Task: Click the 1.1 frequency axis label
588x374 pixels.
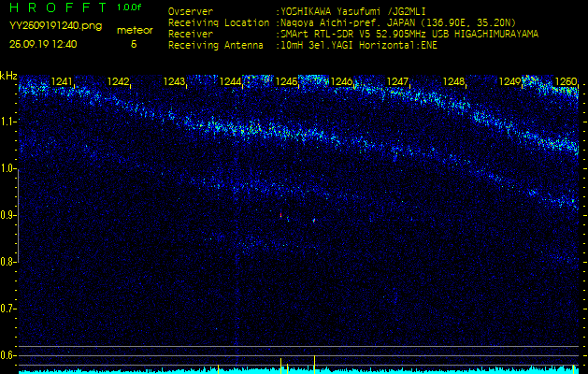Action: click(8, 122)
